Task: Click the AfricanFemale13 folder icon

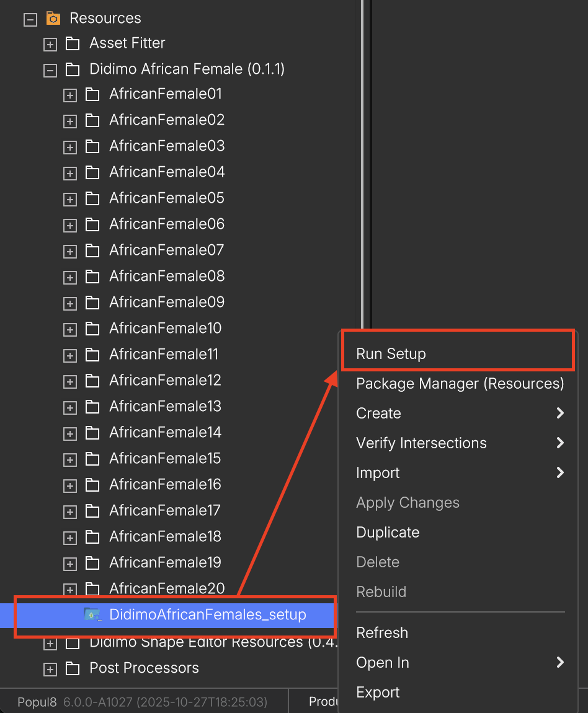Action: 92,407
